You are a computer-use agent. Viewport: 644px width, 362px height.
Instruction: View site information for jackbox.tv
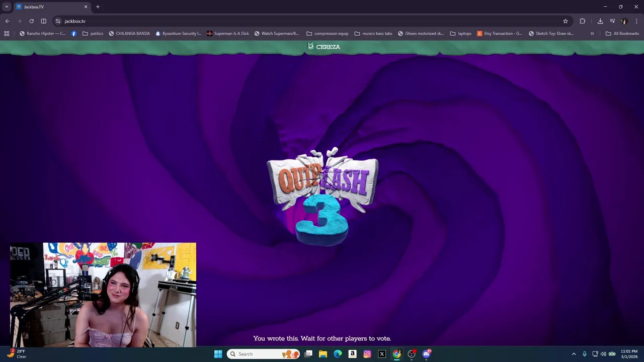58,21
